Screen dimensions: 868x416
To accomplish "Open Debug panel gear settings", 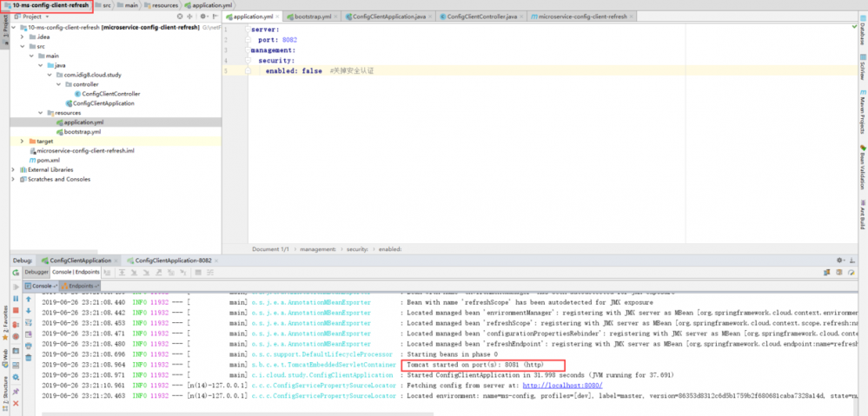I will point(840,260).
